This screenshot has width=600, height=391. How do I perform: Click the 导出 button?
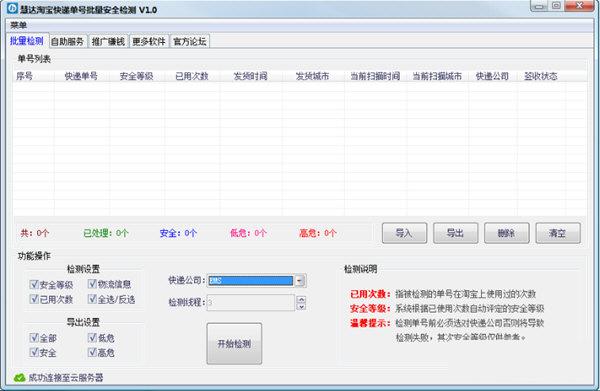(455, 233)
